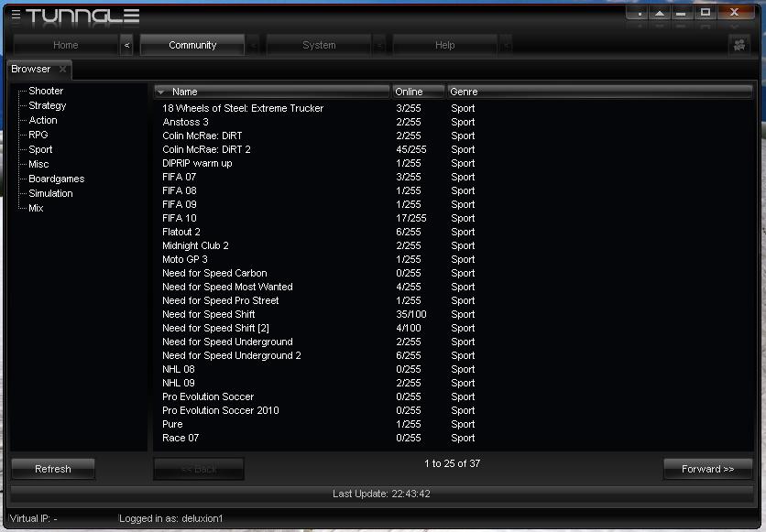
Task: Select the Midnight Club 2 row
Action: click(454, 245)
